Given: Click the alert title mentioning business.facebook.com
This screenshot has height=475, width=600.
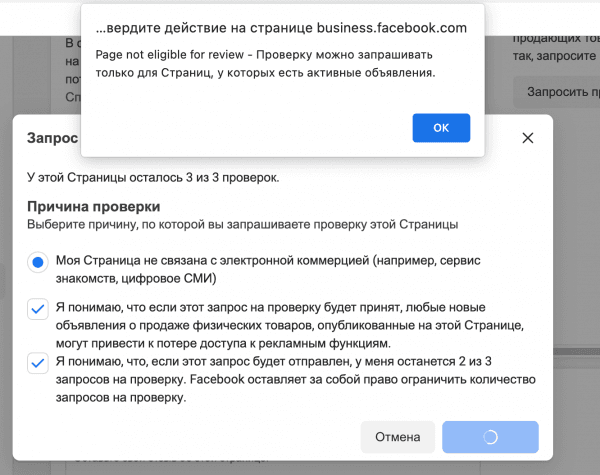Looking at the screenshot, I should pos(281,28).
